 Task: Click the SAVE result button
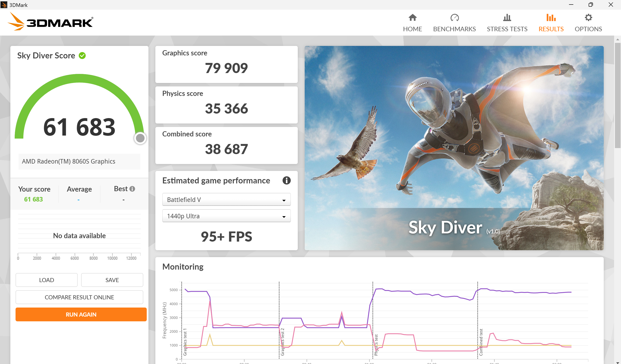[x=112, y=280]
